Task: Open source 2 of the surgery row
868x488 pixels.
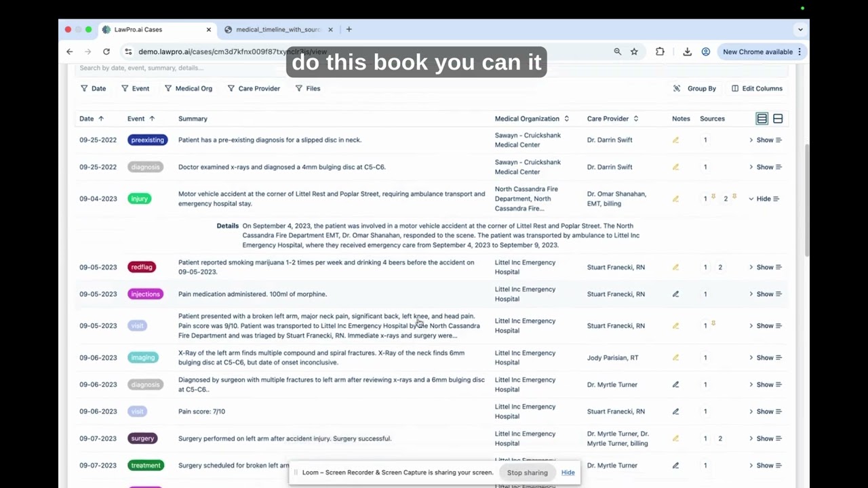Action: coord(720,439)
